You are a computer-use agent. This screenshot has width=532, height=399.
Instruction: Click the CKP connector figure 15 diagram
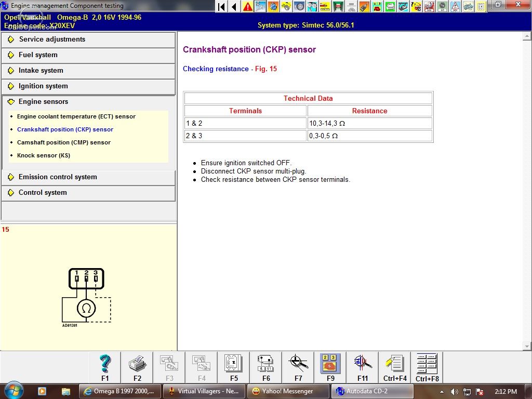pos(87,297)
